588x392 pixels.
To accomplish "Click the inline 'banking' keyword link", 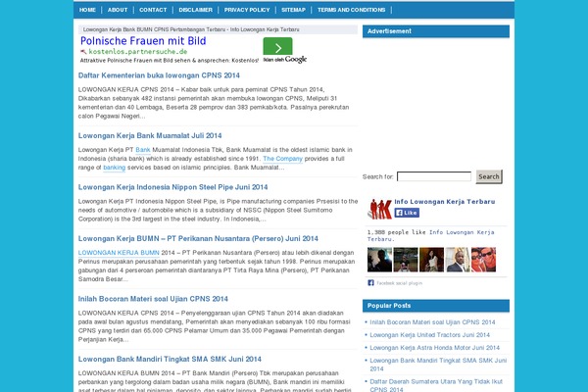I will (x=115, y=168).
